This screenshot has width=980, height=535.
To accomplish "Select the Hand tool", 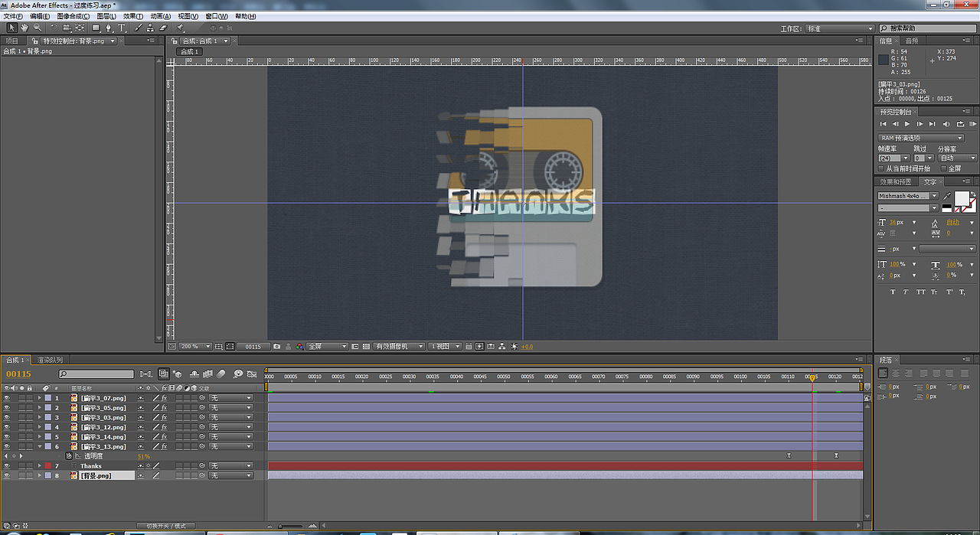I will click(24, 28).
